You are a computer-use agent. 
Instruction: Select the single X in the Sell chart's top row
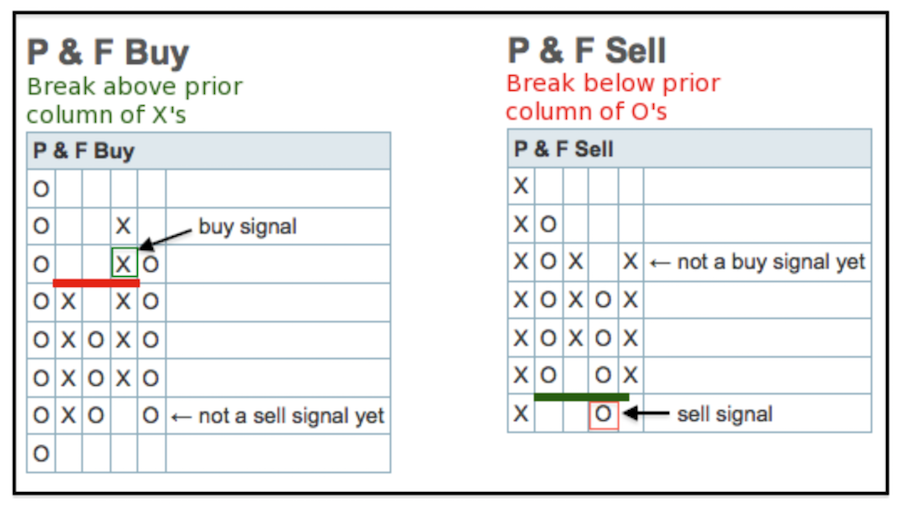pyautogui.click(x=521, y=186)
